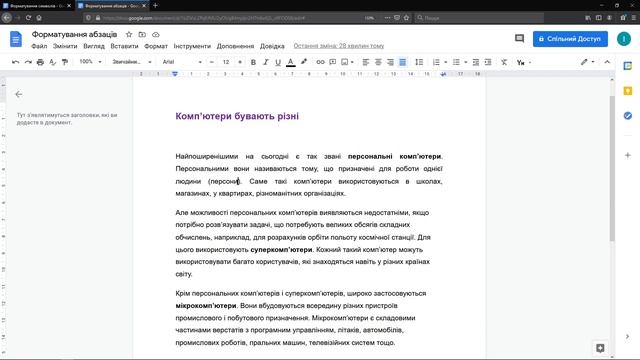Image resolution: width=640 pixels, height=360 pixels.
Task: Click the font size field
Action: [x=226, y=62]
